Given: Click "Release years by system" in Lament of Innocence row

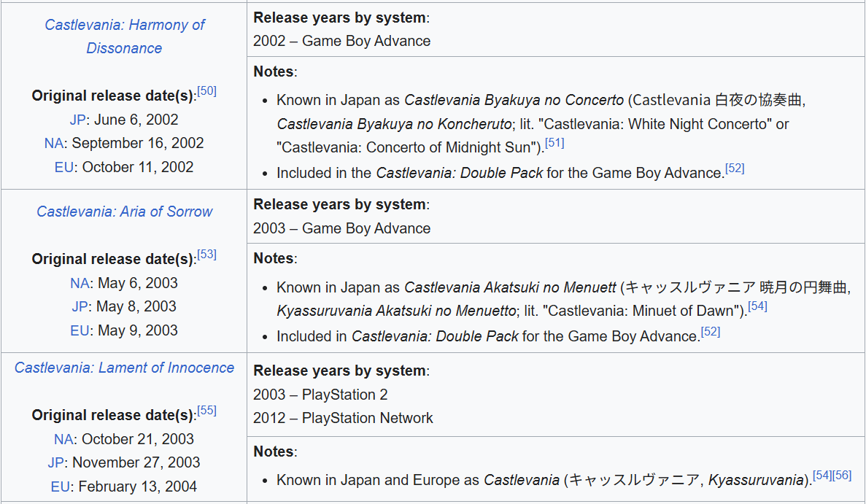Looking at the screenshot, I should click(x=340, y=371).
